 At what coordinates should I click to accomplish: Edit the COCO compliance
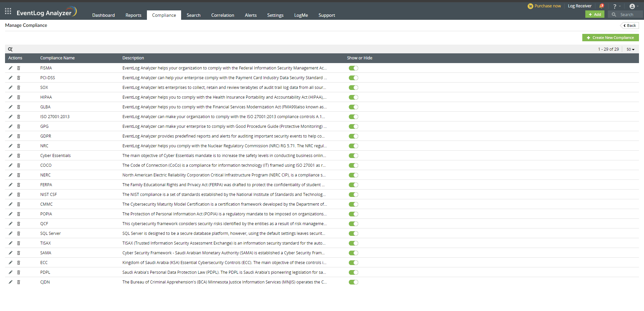[10, 165]
